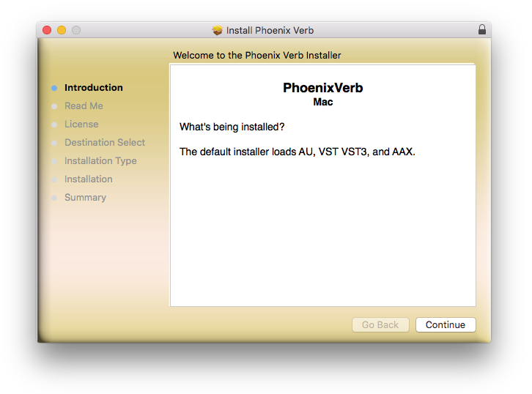
Task: Select the Introduction step in the sidebar
Action: (94, 88)
